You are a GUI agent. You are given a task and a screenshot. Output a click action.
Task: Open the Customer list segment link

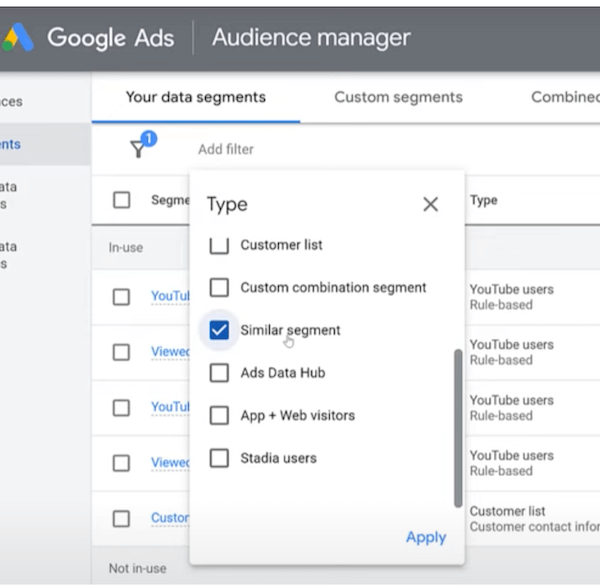pyautogui.click(x=169, y=518)
